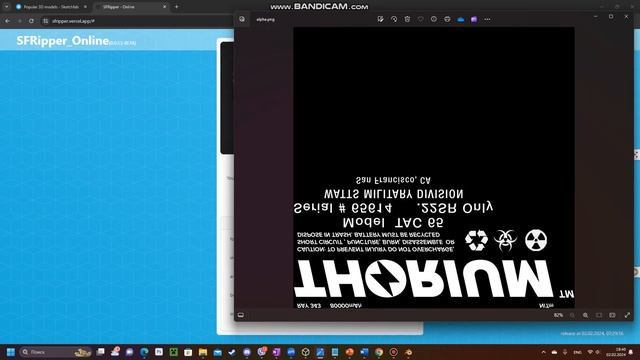Open file info icon in Photos toolbar
Viewport: 640px width, 360px height.
click(x=433, y=19)
